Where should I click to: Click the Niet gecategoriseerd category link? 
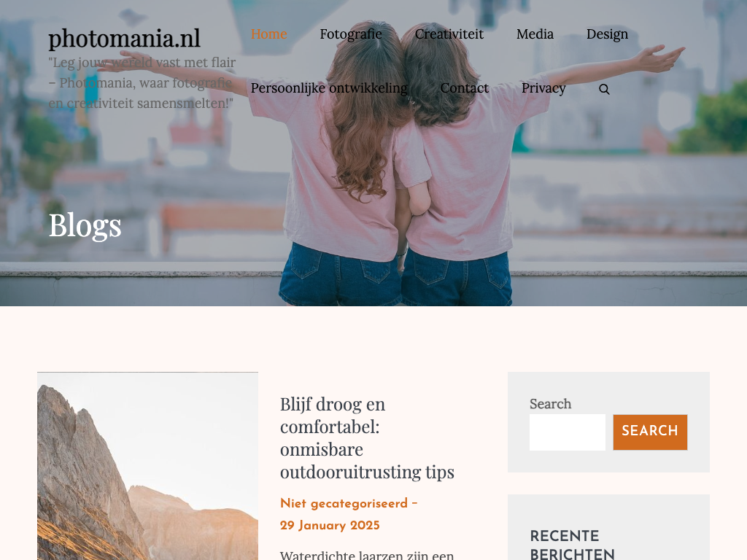[344, 503]
